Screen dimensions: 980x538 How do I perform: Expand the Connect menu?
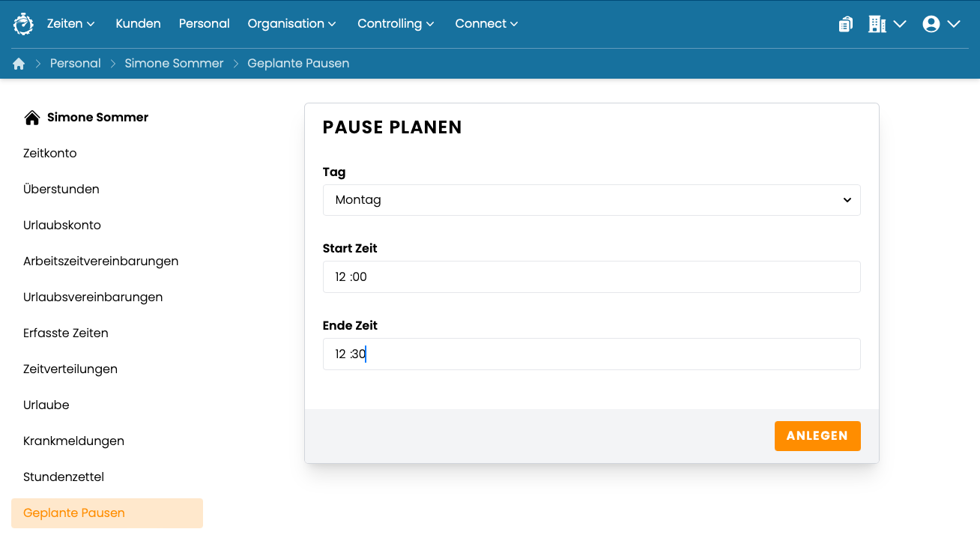pos(486,24)
